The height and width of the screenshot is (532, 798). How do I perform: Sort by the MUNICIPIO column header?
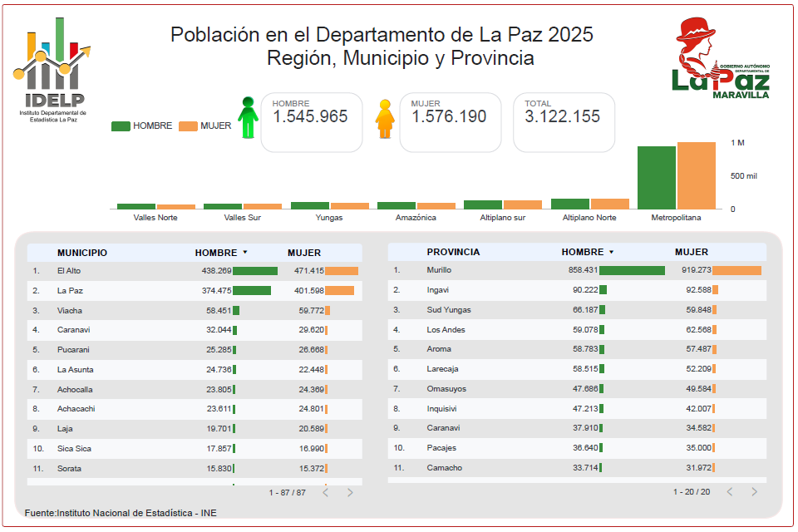(82, 253)
